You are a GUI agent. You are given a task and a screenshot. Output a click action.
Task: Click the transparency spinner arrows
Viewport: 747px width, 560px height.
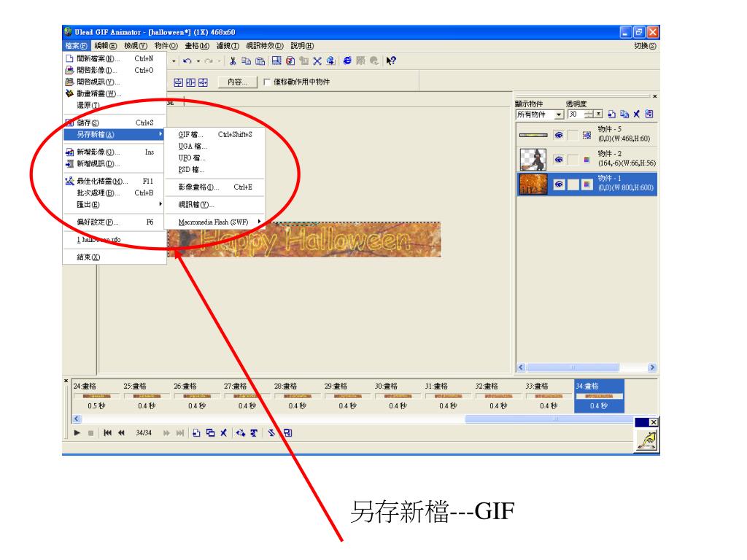[589, 114]
